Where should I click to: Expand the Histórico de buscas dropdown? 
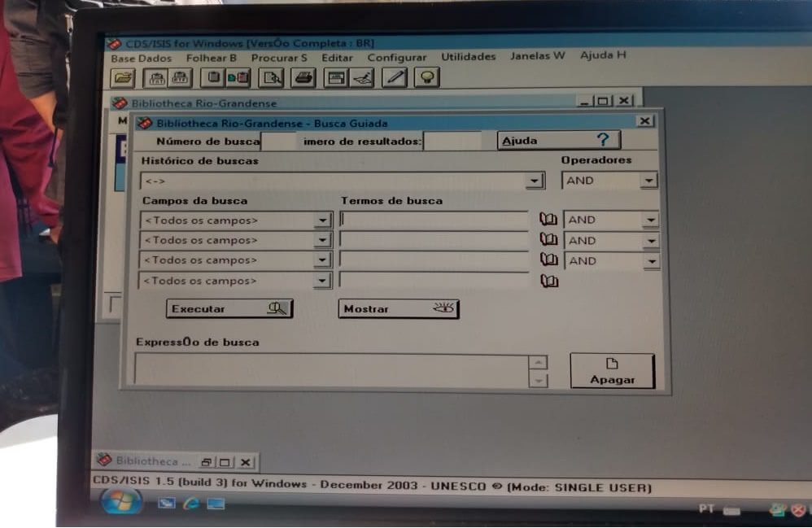pos(534,181)
